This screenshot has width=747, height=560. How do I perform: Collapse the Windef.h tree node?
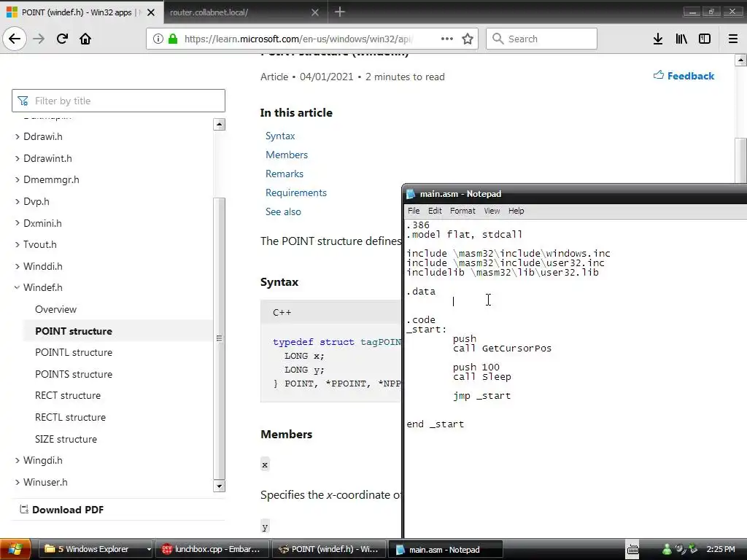(x=18, y=287)
